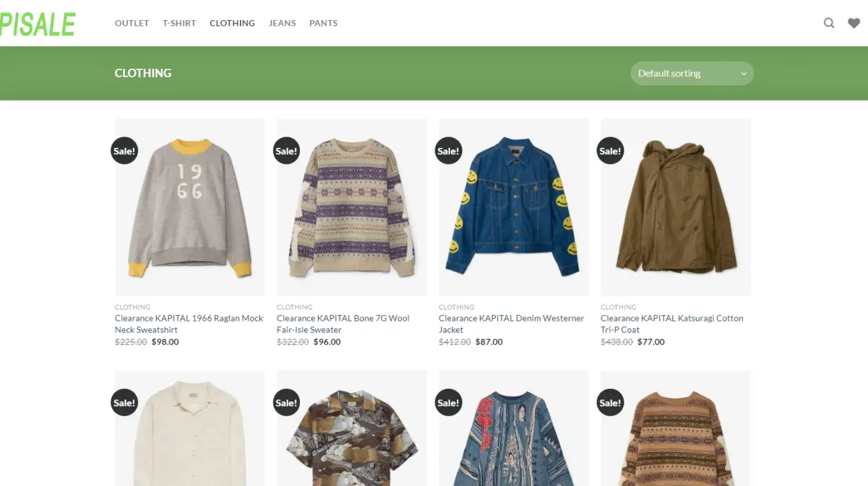Screen dimensions: 868x486
Task: Open the CLOTHING navigation menu item
Action: (232, 23)
